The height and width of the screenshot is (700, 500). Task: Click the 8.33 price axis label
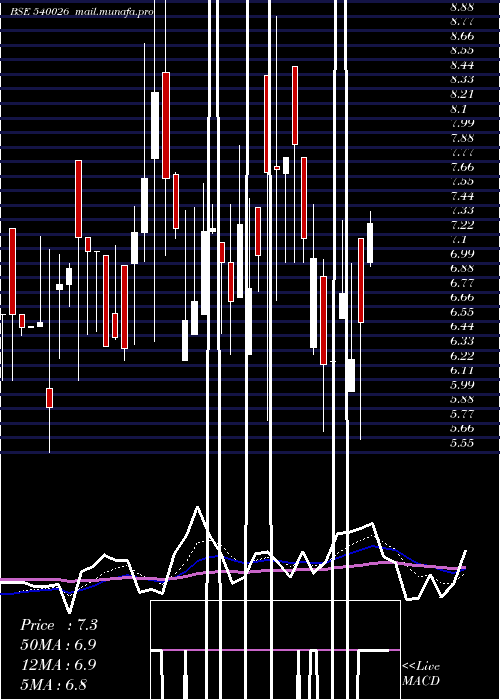pyautogui.click(x=462, y=79)
